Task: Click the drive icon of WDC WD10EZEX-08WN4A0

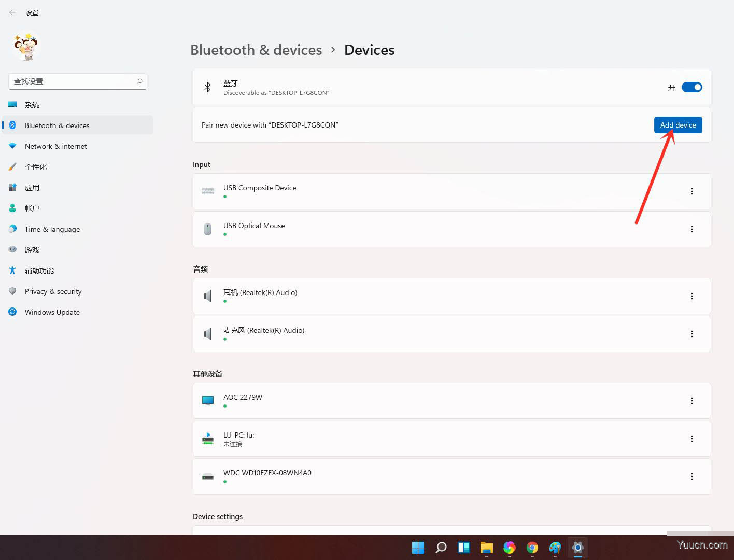Action: (208, 477)
